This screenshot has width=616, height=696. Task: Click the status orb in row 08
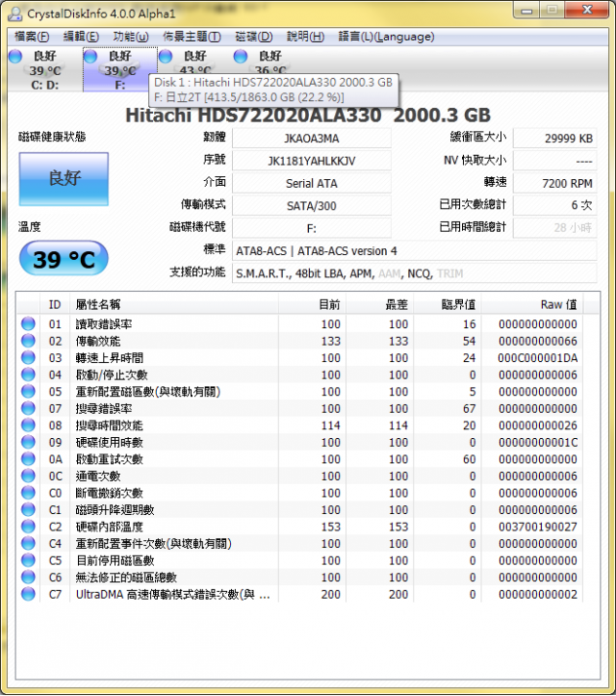[28, 425]
